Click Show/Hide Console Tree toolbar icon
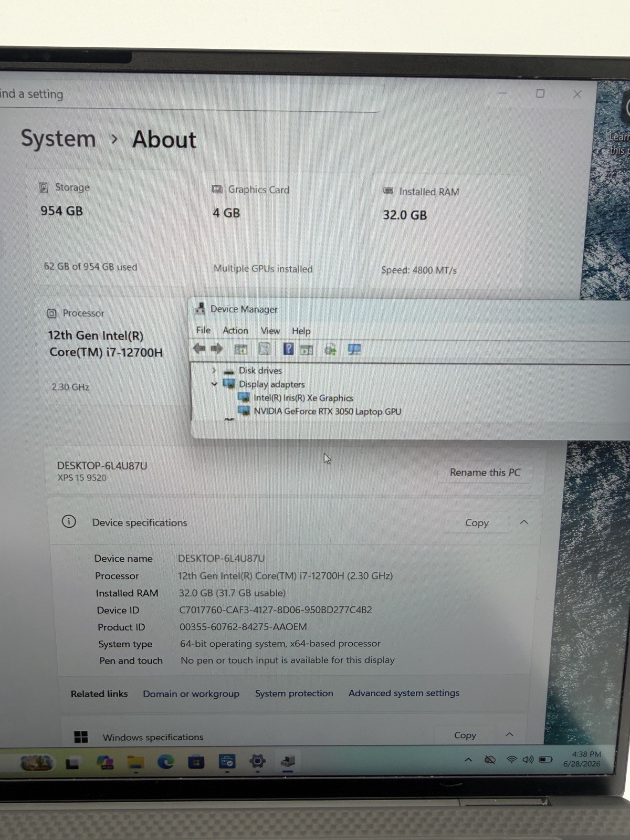Image resolution: width=630 pixels, height=840 pixels. [240, 349]
